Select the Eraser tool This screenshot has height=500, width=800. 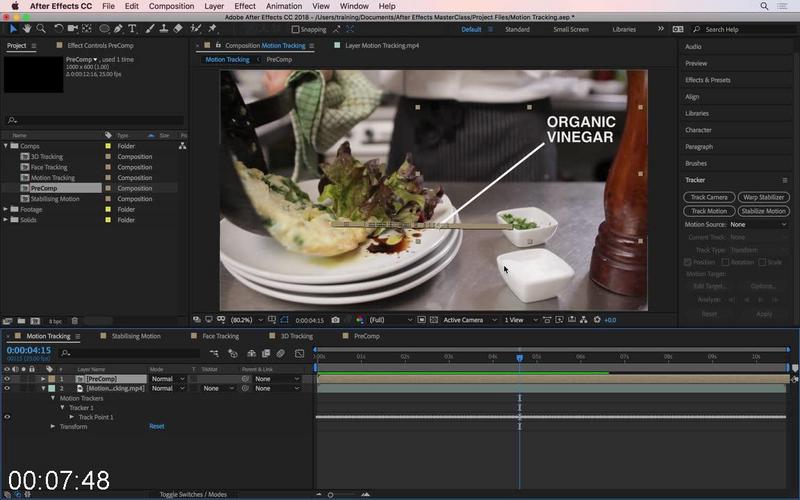coord(178,29)
